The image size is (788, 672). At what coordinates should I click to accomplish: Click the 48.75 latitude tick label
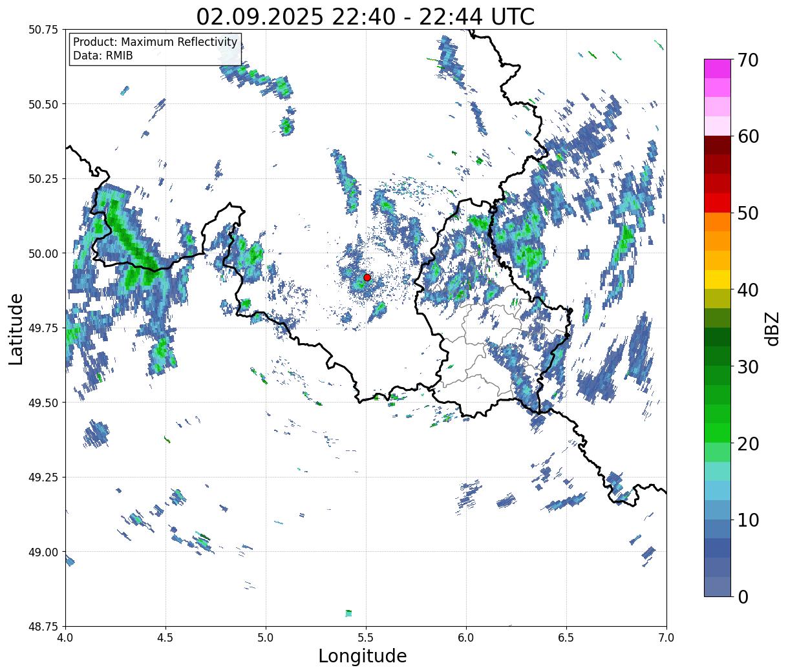(x=43, y=627)
